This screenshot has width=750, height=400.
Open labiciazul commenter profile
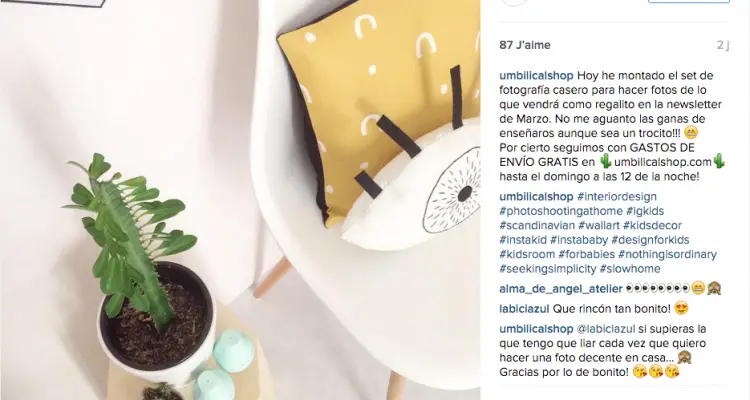click(x=524, y=309)
